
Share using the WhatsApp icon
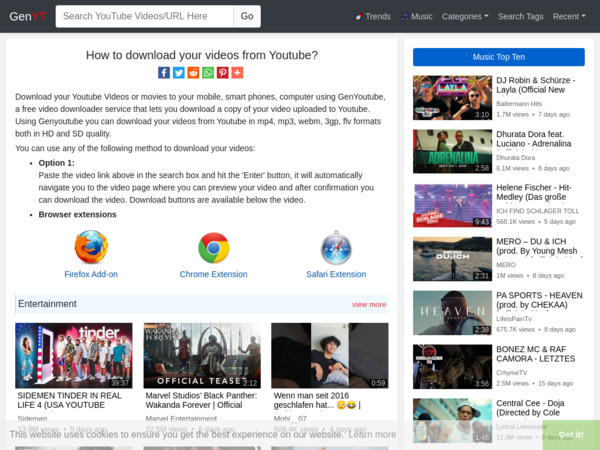pos(208,73)
